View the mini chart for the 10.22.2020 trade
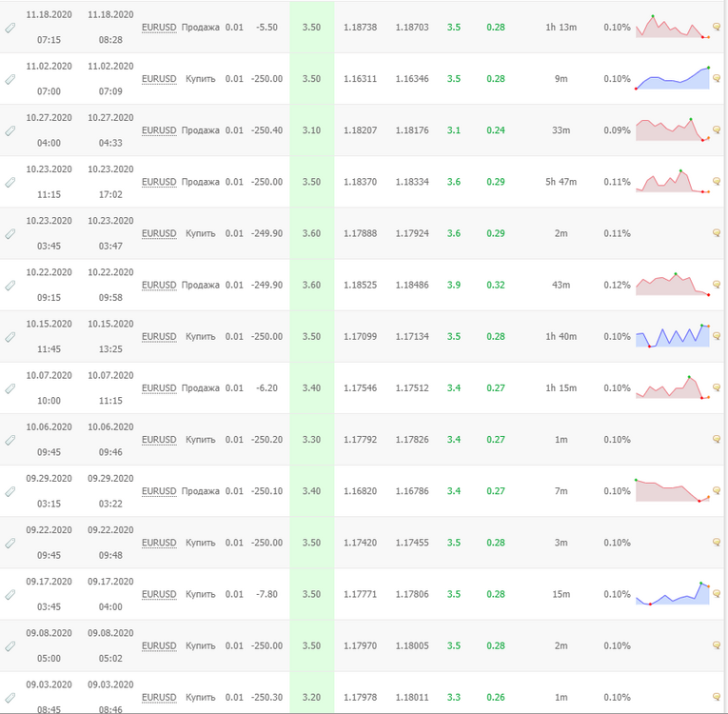 coord(672,285)
